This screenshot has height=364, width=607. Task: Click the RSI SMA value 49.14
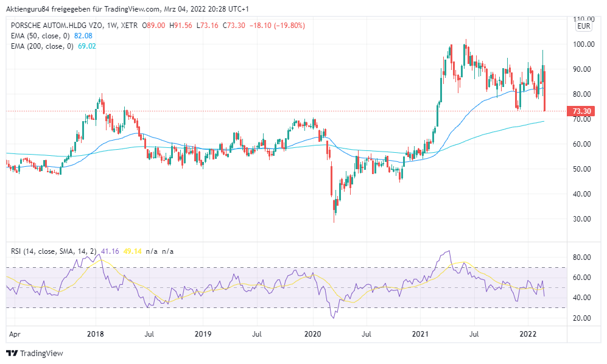click(x=132, y=251)
